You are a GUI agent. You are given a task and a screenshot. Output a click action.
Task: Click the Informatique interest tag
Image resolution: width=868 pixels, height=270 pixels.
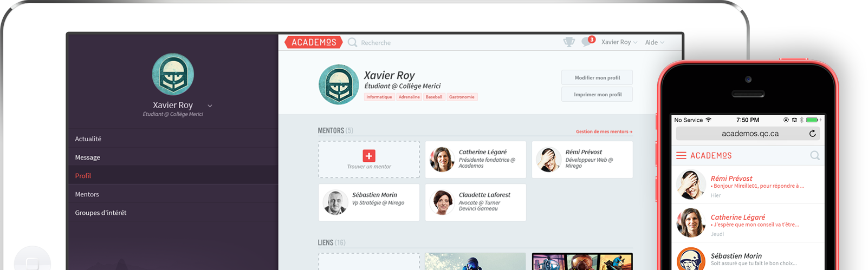click(x=379, y=97)
